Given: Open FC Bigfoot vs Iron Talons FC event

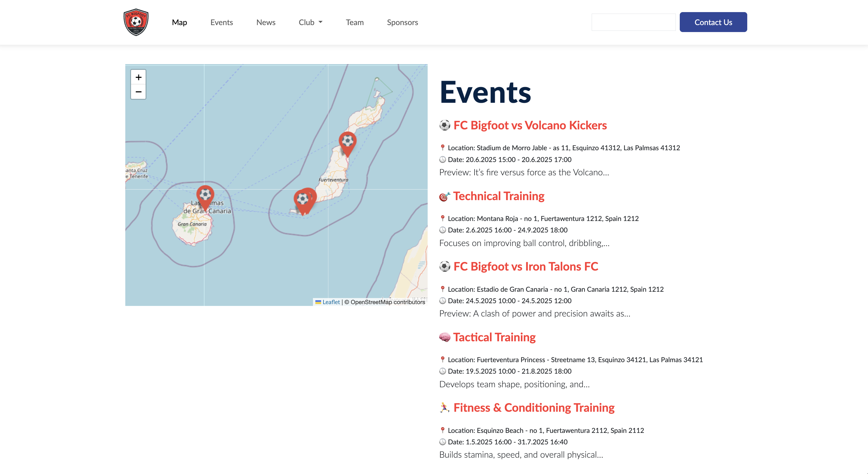Looking at the screenshot, I should coord(525,267).
